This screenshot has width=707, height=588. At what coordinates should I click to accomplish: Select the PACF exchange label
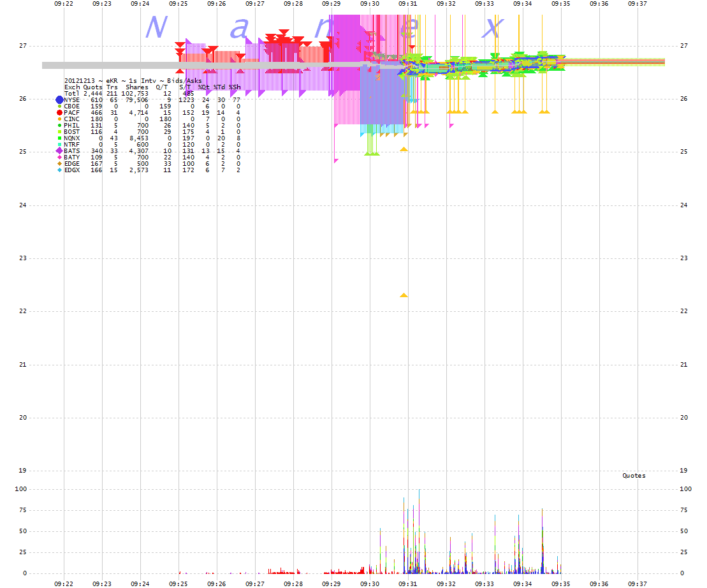[71, 113]
